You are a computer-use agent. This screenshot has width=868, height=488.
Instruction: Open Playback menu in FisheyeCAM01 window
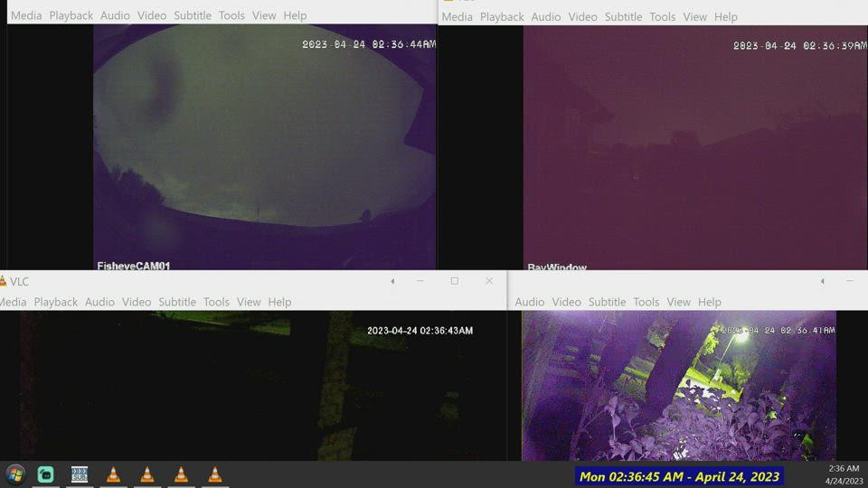pos(71,15)
